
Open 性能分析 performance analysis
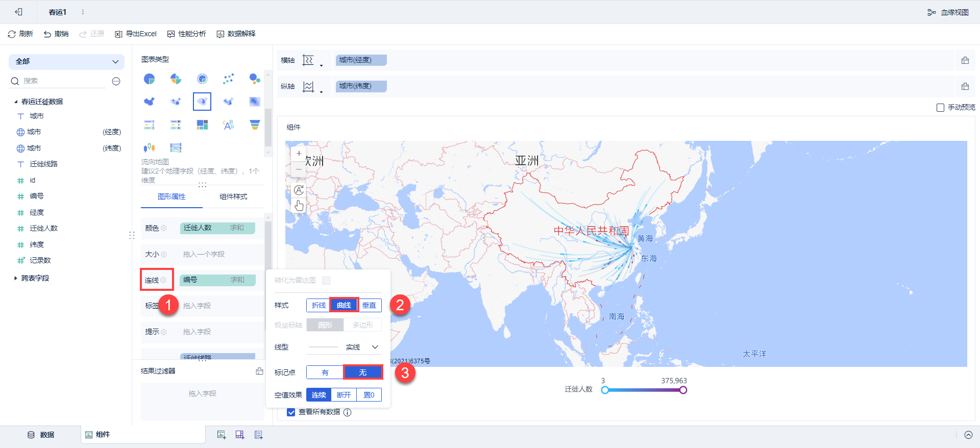pyautogui.click(x=187, y=34)
